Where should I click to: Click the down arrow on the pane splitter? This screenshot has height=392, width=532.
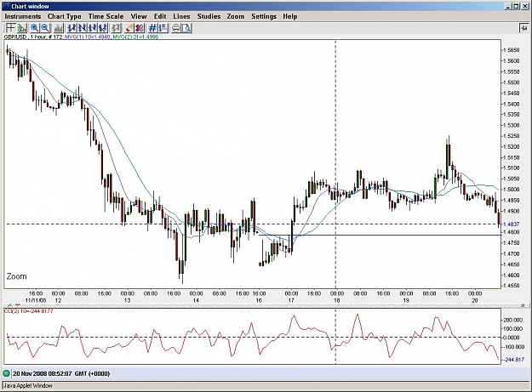[x=17, y=305]
